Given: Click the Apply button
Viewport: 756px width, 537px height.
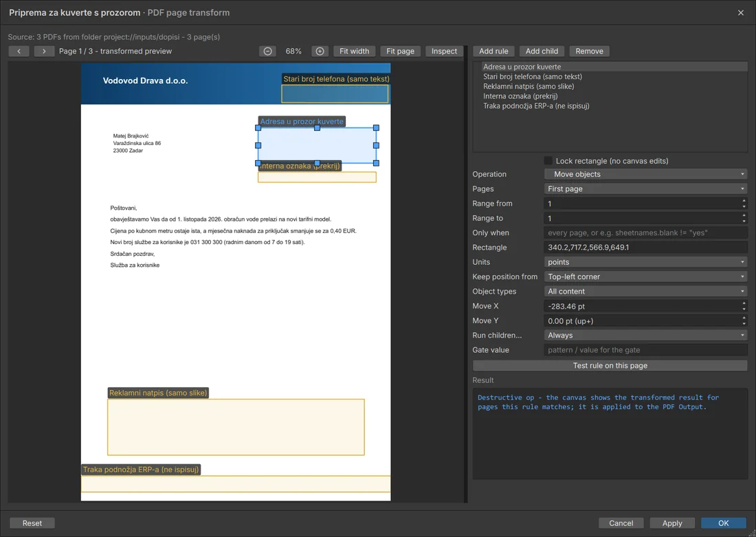Looking at the screenshot, I should 672,523.
